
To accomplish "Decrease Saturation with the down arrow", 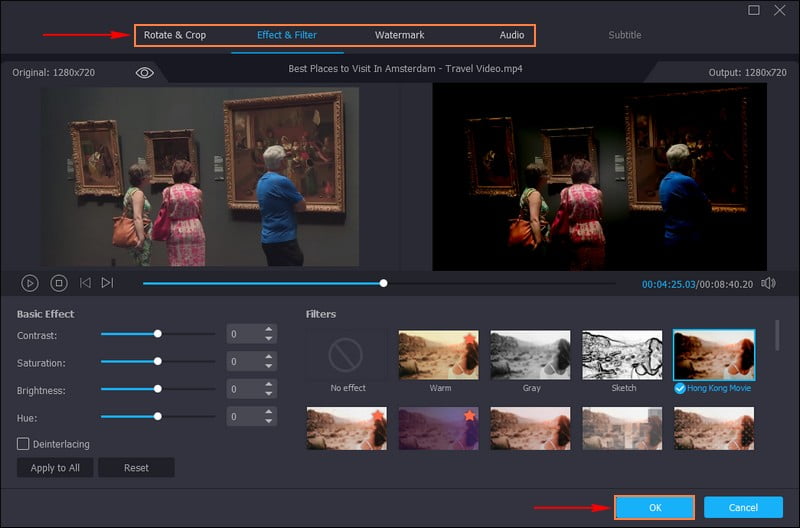I will [x=268, y=366].
